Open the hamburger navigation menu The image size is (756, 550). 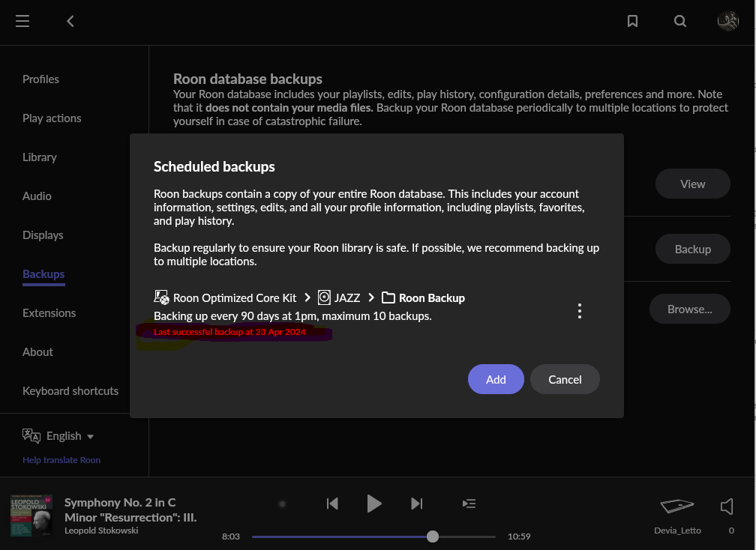(22, 21)
